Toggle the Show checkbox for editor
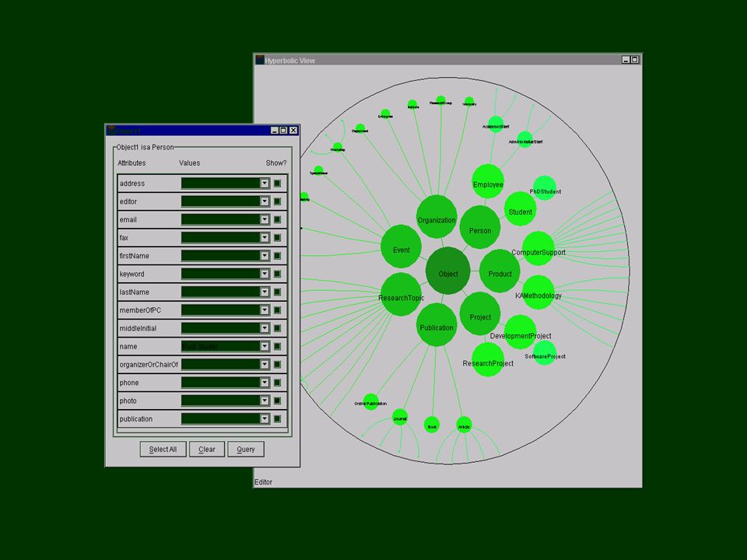747x560 pixels. click(277, 201)
